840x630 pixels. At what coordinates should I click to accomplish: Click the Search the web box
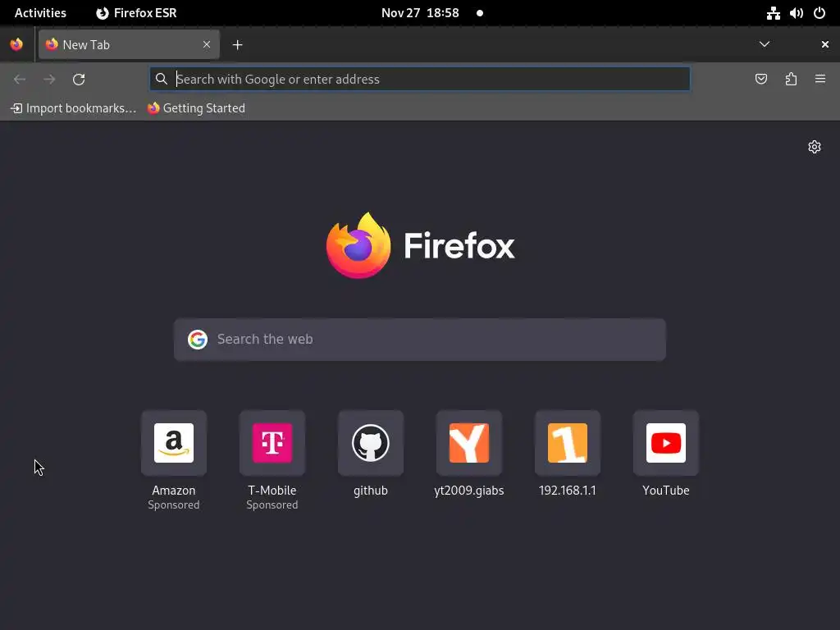click(419, 340)
